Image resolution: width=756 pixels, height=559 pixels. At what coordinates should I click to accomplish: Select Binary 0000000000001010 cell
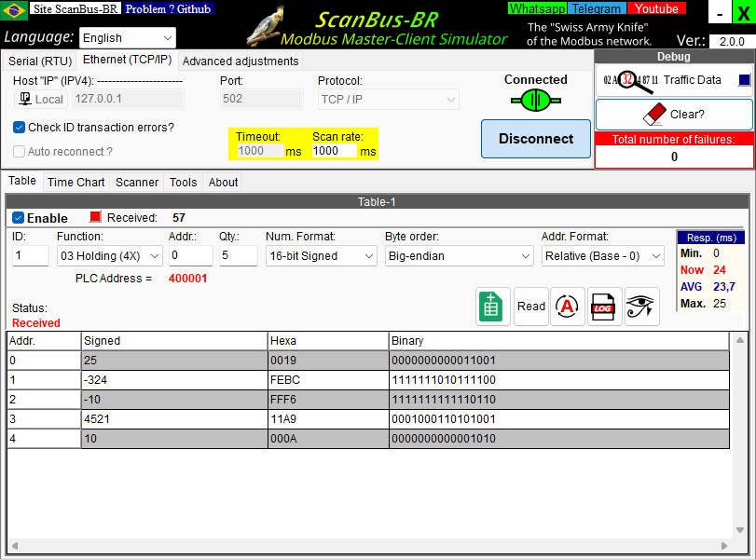click(x=558, y=439)
